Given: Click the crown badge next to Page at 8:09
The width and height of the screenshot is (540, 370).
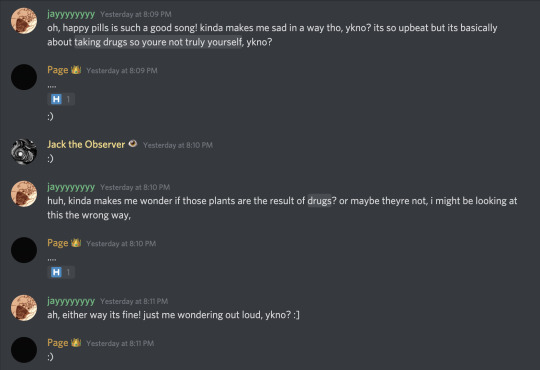Looking at the screenshot, I should [x=76, y=70].
